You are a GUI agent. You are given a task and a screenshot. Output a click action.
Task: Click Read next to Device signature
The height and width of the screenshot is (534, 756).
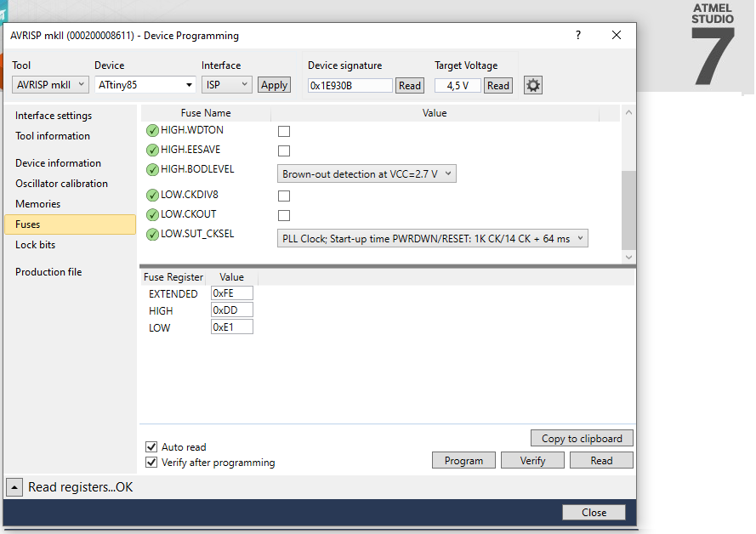click(410, 86)
